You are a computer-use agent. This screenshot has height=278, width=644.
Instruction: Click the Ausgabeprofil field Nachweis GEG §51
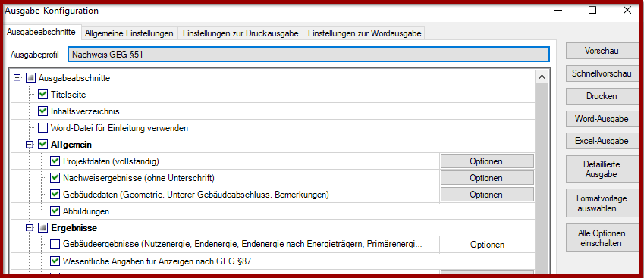click(309, 54)
